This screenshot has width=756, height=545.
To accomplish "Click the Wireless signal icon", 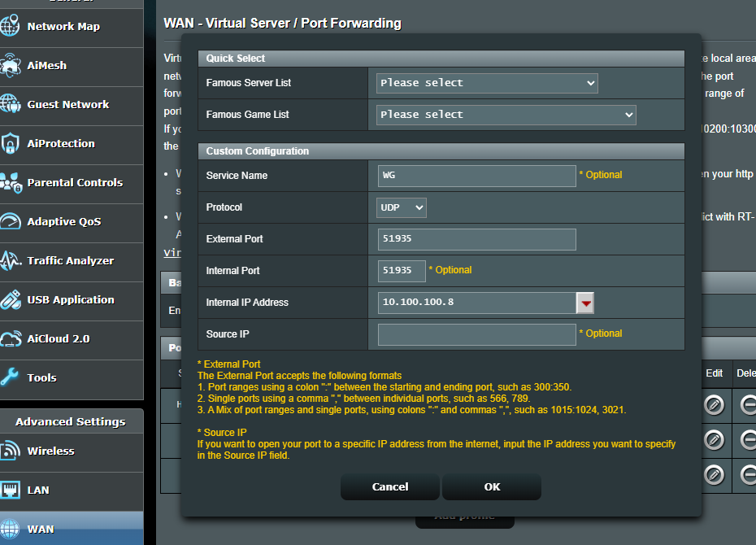I will coord(10,451).
